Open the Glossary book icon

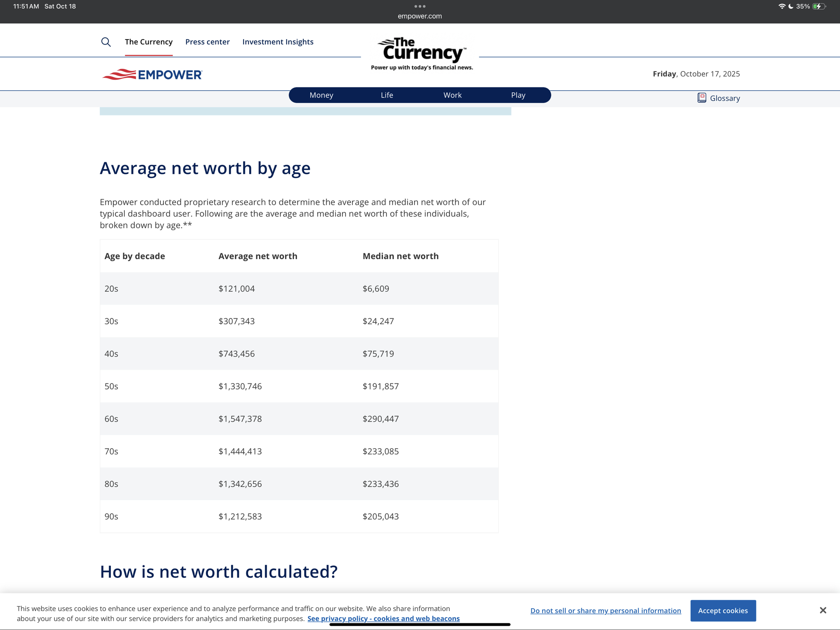pyautogui.click(x=701, y=98)
